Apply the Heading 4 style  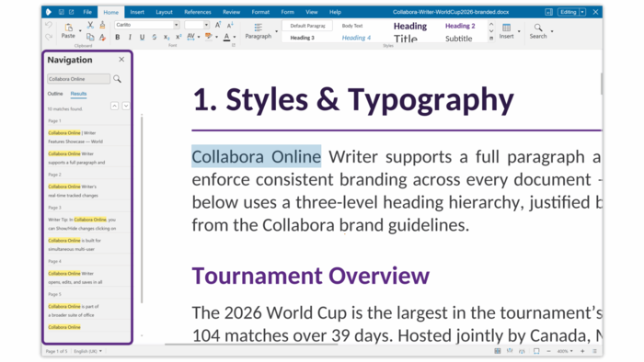(356, 38)
